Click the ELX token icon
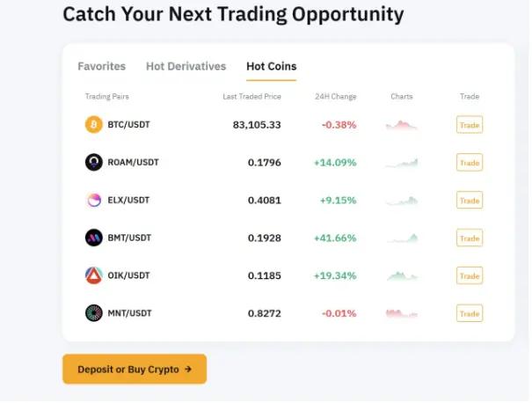 [93, 200]
